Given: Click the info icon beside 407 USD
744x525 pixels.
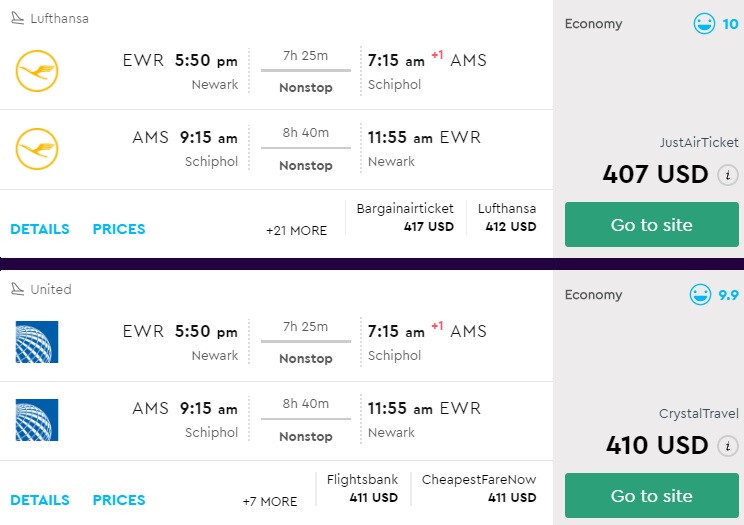Looking at the screenshot, I should click(x=727, y=175).
